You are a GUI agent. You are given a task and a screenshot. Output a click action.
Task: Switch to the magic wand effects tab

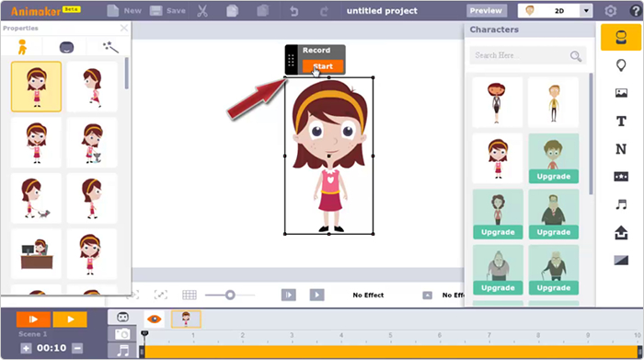tap(110, 47)
